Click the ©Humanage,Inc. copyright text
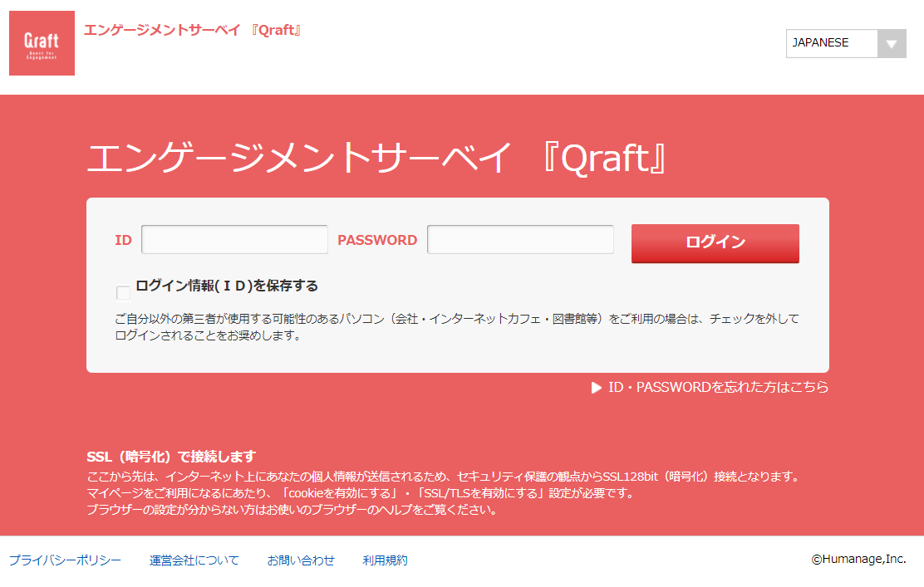This screenshot has height=587, width=924. tap(858, 560)
